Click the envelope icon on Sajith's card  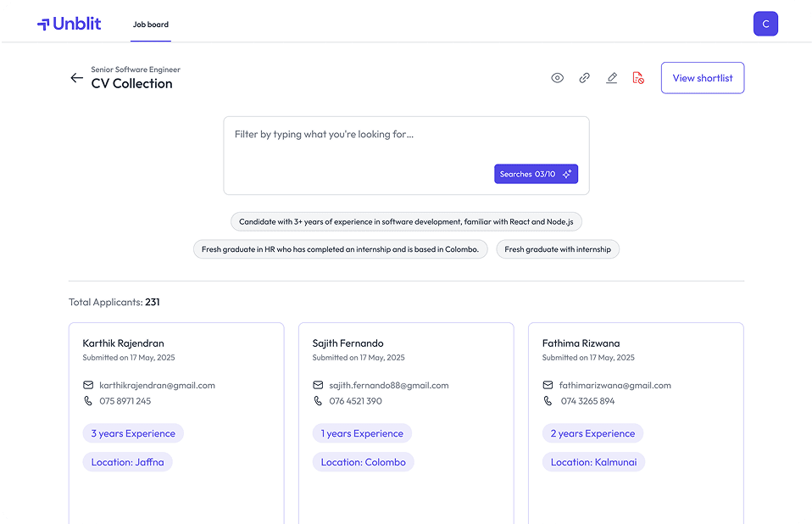click(x=318, y=385)
